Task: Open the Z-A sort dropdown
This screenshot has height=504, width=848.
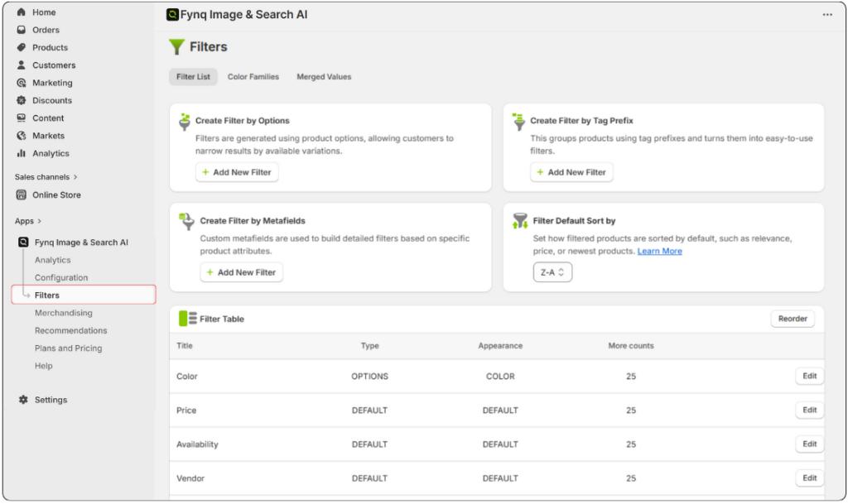Action: click(x=552, y=272)
